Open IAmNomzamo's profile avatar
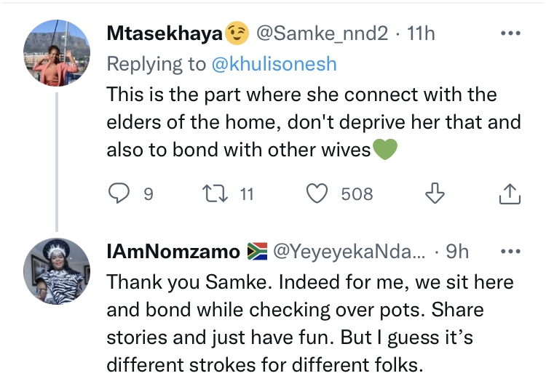The width and height of the screenshot is (546, 392). pos(57,271)
